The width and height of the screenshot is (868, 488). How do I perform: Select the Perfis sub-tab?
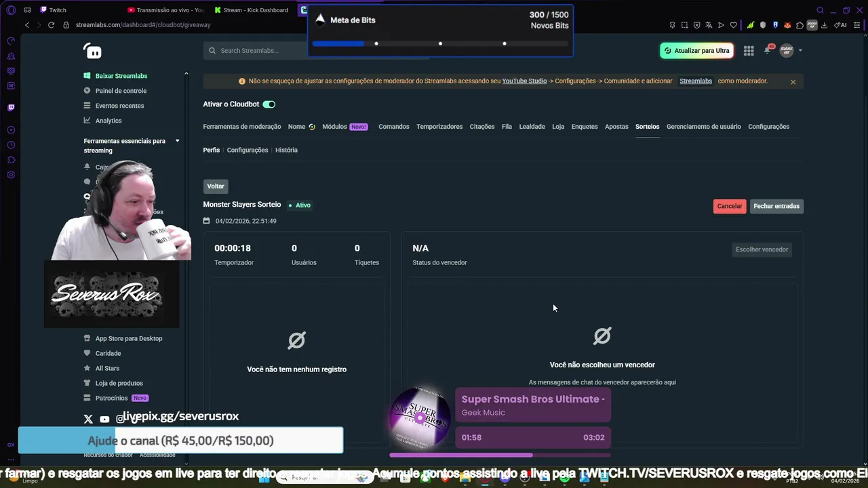coord(212,150)
